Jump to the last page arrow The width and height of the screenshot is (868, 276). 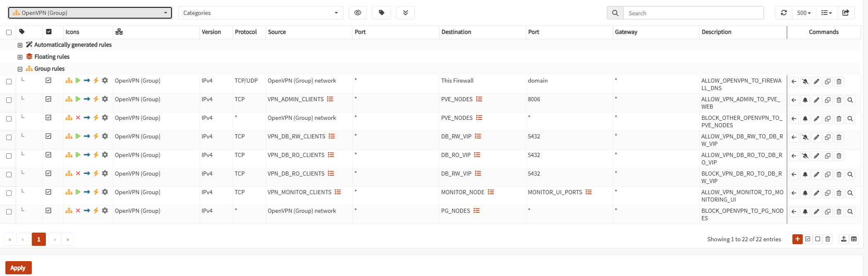[68, 239]
